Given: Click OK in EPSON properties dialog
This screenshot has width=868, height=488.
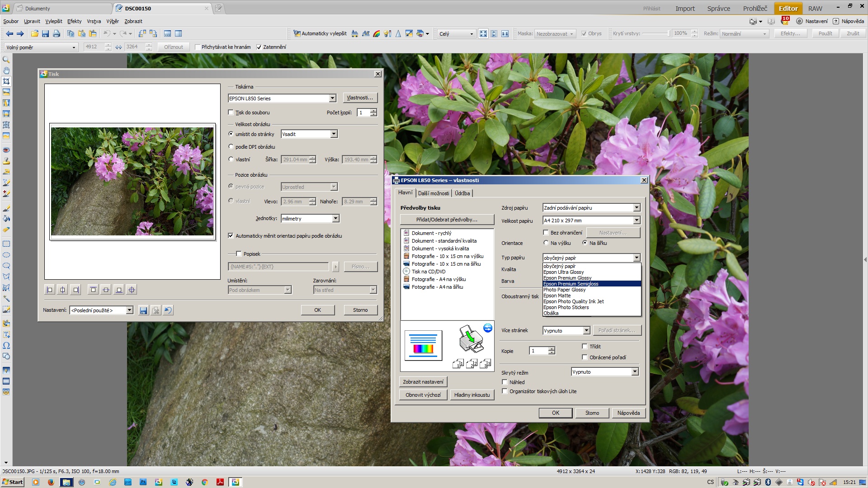Looking at the screenshot, I should pyautogui.click(x=556, y=413).
